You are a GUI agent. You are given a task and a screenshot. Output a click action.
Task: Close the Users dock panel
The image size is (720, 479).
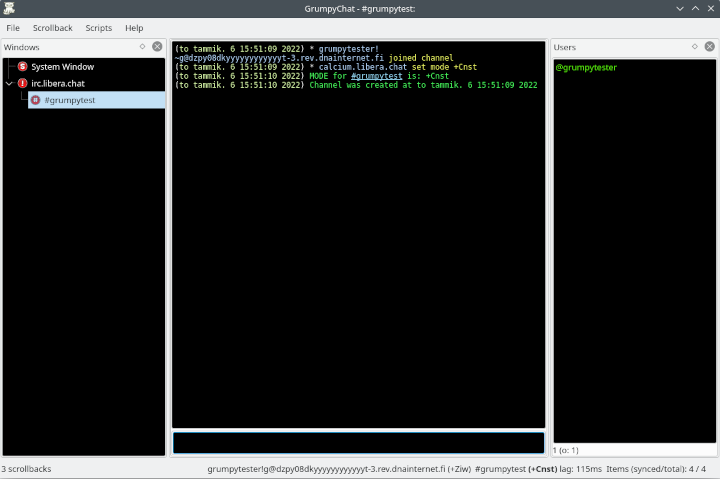pos(709,46)
